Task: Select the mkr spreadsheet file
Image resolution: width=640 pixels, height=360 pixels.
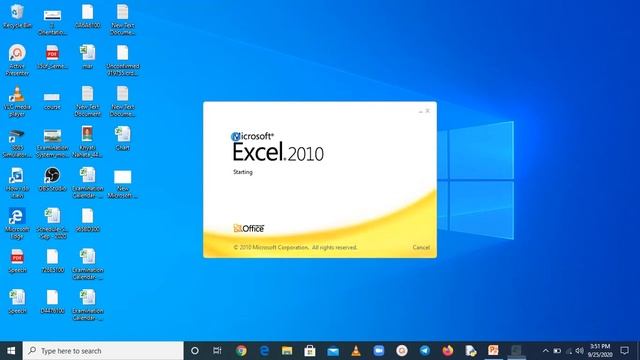Action: 87,56
